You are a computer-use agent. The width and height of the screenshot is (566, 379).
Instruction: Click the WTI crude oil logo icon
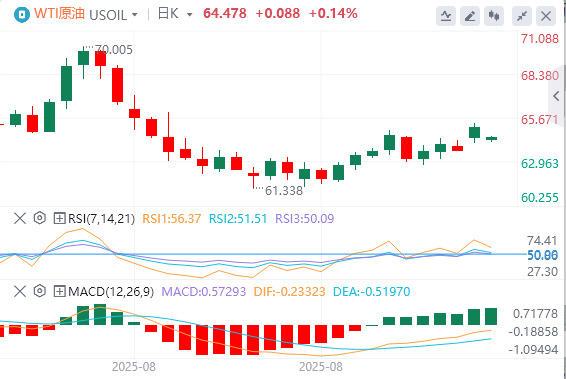pos(22,15)
